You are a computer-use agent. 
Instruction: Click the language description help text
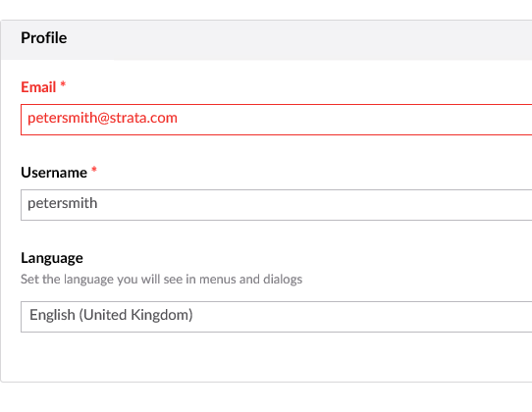tap(162, 279)
